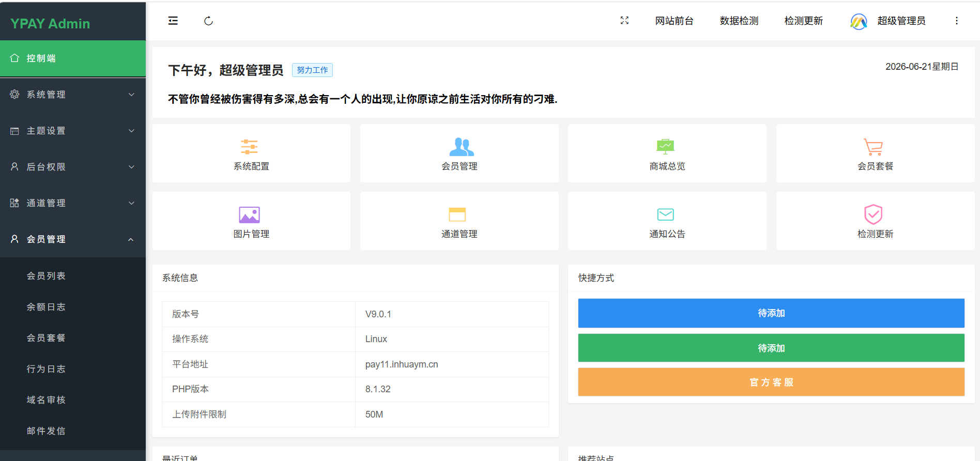Collapse the sidebar with the menu-fold icon

173,21
